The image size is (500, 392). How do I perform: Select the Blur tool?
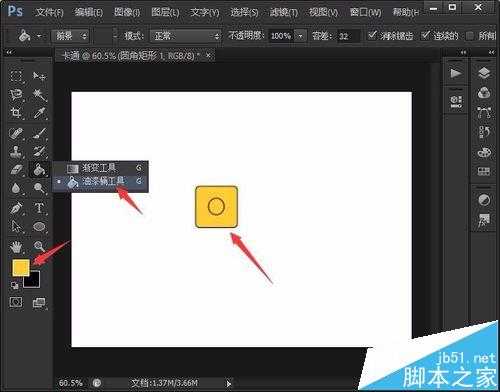click(16, 188)
